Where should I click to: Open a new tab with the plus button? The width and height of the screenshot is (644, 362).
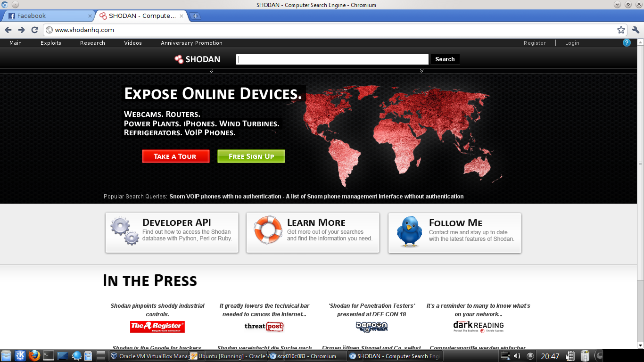pyautogui.click(x=195, y=16)
